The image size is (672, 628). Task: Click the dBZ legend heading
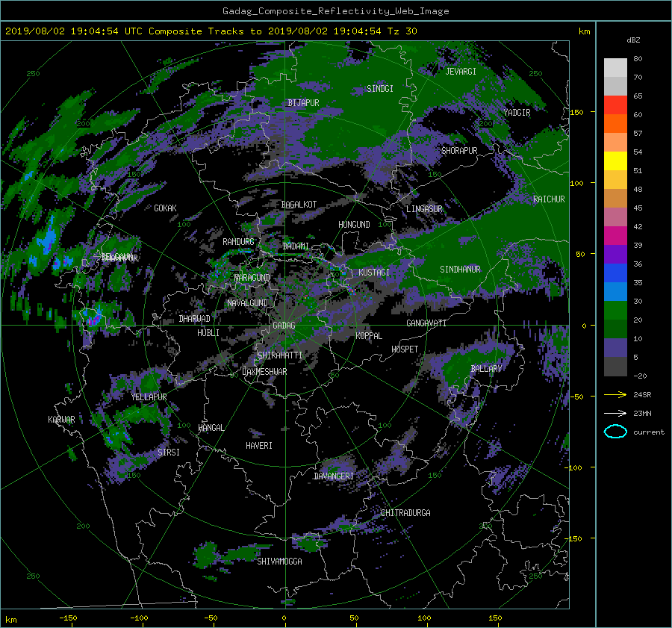click(633, 40)
